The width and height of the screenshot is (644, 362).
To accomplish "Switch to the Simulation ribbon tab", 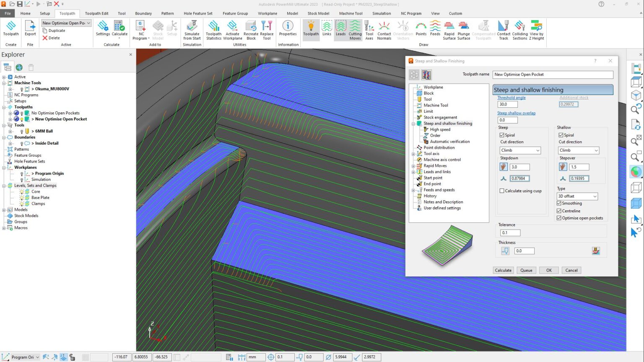I will [x=381, y=13].
